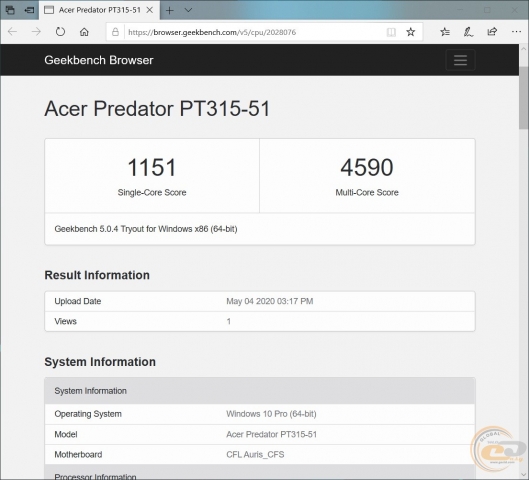Click May 04 2020 03:17 PM value
The image size is (529, 480).
click(270, 301)
